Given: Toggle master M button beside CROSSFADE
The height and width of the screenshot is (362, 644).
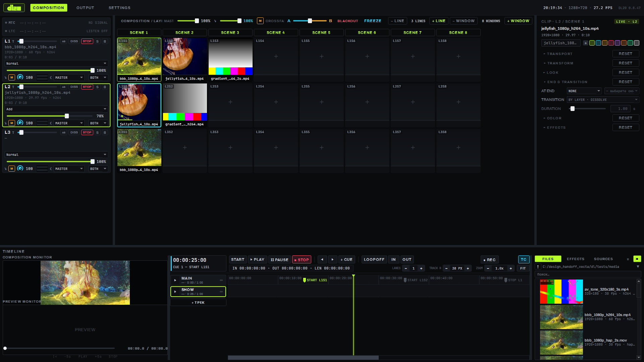Looking at the screenshot, I should pos(260,21).
